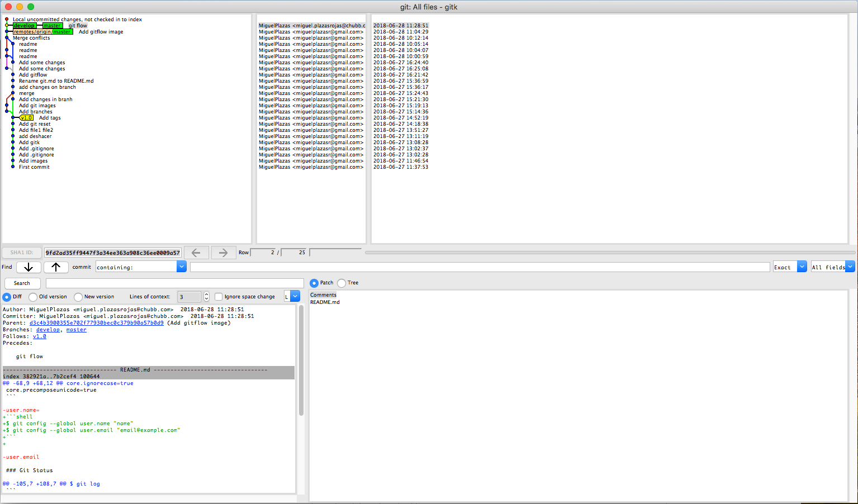Viewport: 858px width, 504px height.
Task: Open the All fields dropdown
Action: 850,267
